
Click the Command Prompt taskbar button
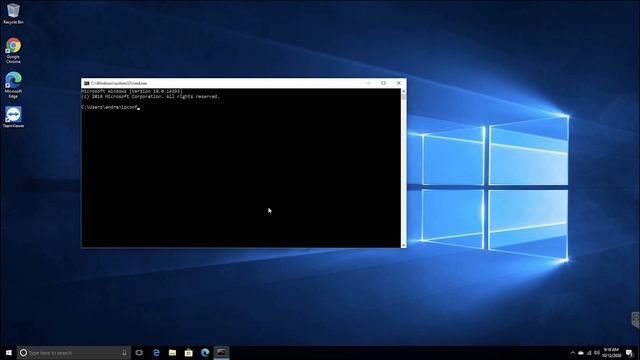click(x=221, y=353)
